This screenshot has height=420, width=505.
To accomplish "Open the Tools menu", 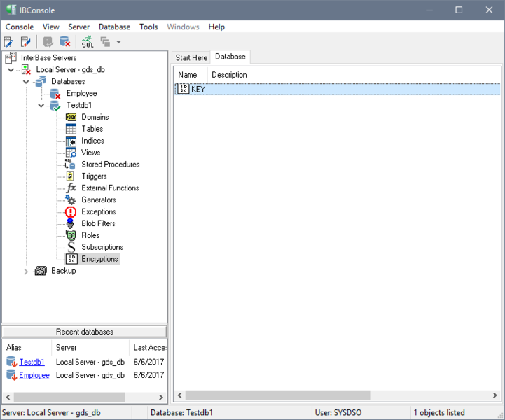I will [x=148, y=27].
